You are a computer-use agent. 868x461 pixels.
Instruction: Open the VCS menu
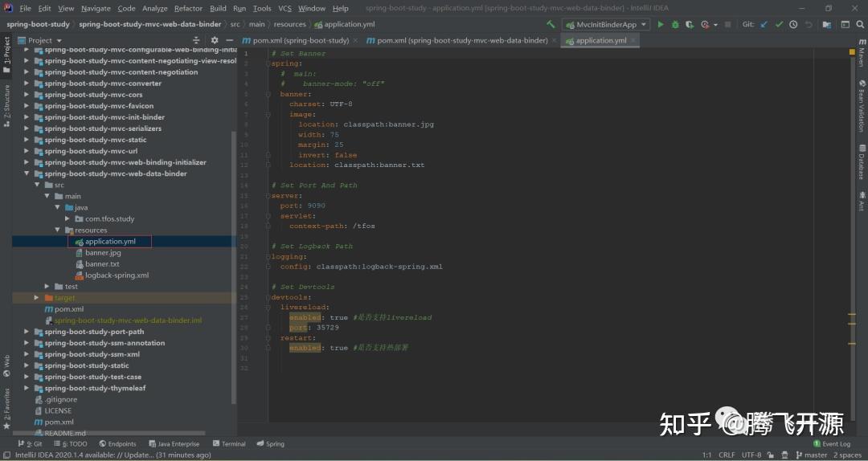[x=285, y=8]
